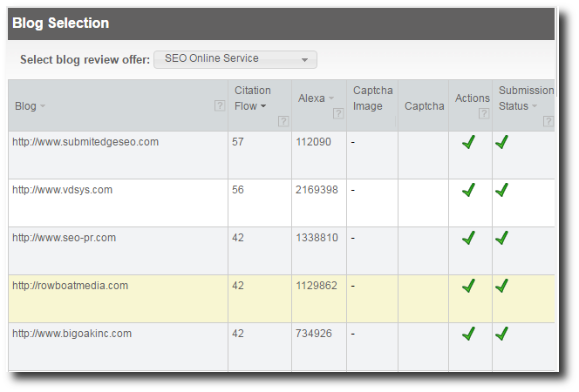Image resolution: width=579 pixels, height=392 pixels.
Task: Click help icon under Submission Status header
Action: point(548,121)
